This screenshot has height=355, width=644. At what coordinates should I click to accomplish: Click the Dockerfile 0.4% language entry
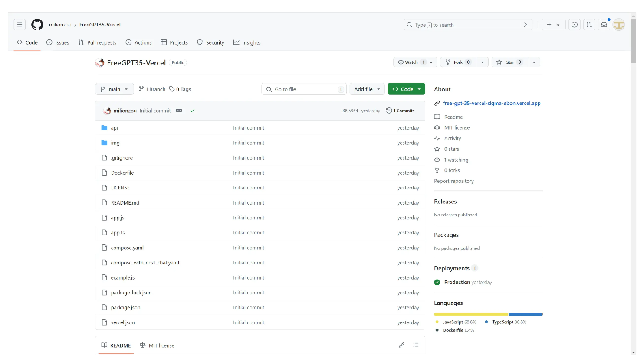coord(455,330)
